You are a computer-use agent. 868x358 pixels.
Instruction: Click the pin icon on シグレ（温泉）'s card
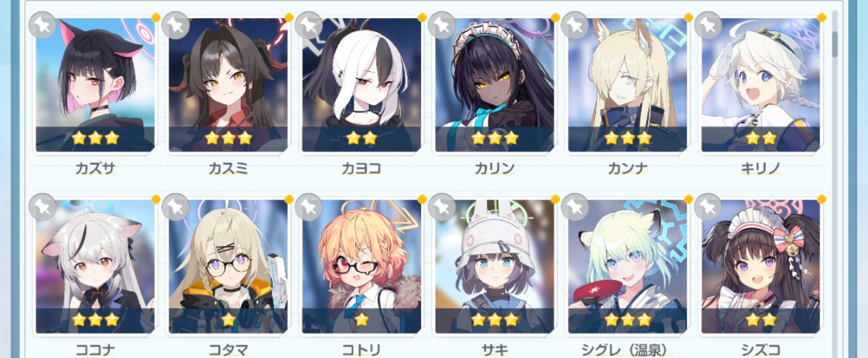(574, 207)
